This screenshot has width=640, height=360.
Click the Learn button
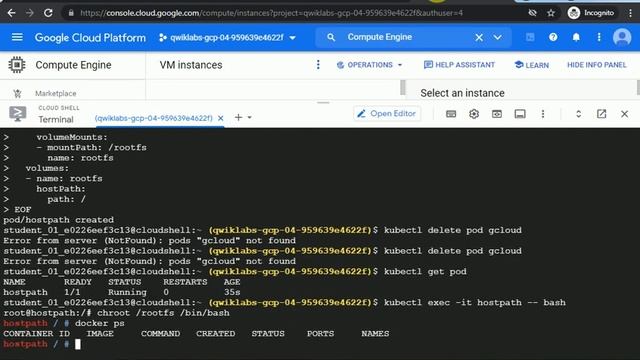coord(531,65)
